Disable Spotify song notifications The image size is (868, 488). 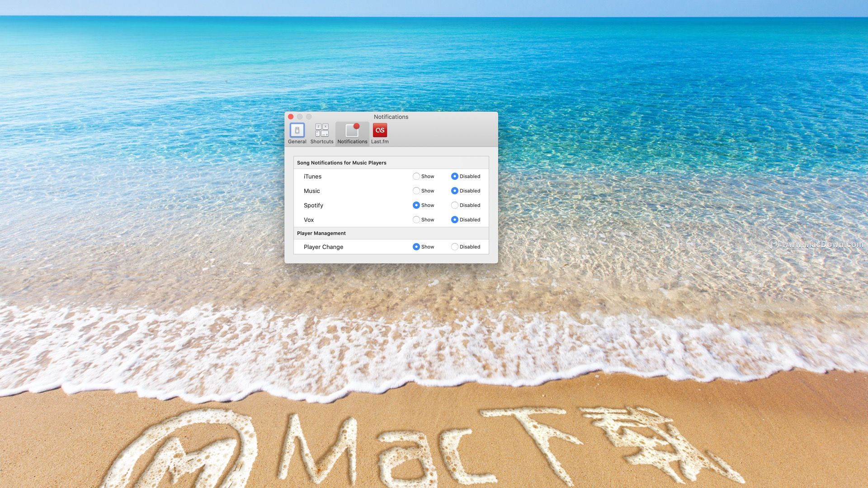point(455,205)
